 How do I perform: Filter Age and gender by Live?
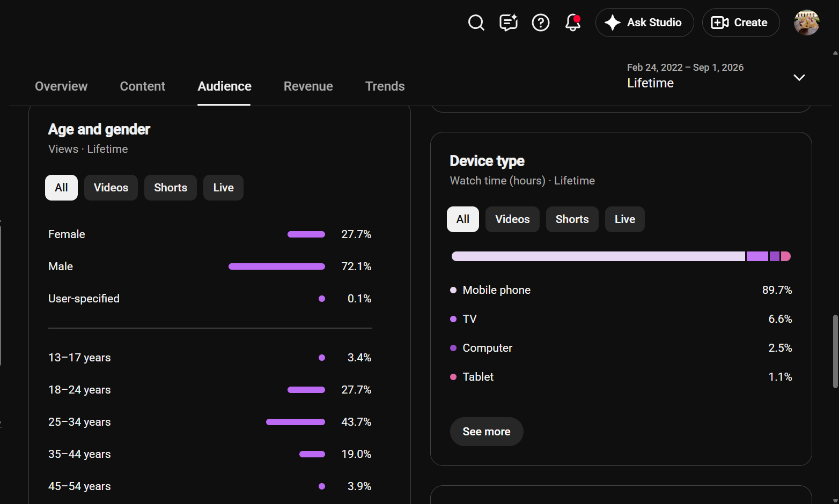(x=223, y=188)
